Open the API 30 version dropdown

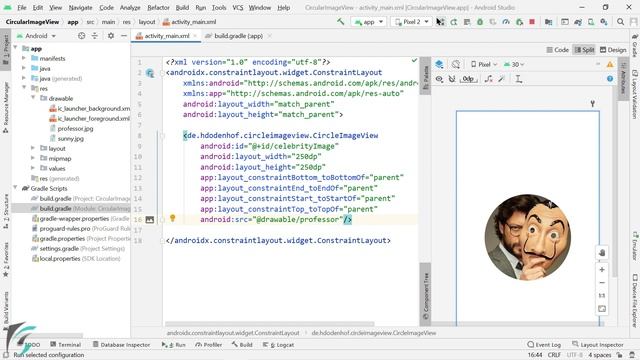[514, 64]
